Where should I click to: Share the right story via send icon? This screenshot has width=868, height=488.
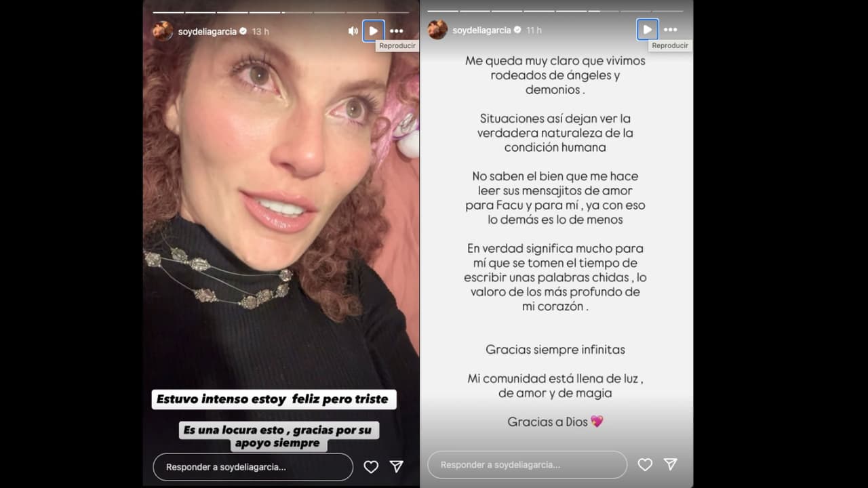pyautogui.click(x=671, y=464)
